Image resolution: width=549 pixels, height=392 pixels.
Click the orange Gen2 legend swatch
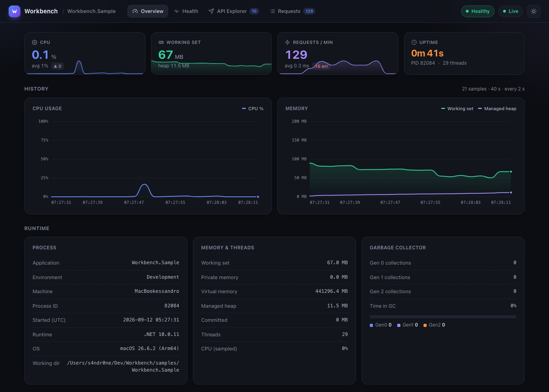point(425,325)
